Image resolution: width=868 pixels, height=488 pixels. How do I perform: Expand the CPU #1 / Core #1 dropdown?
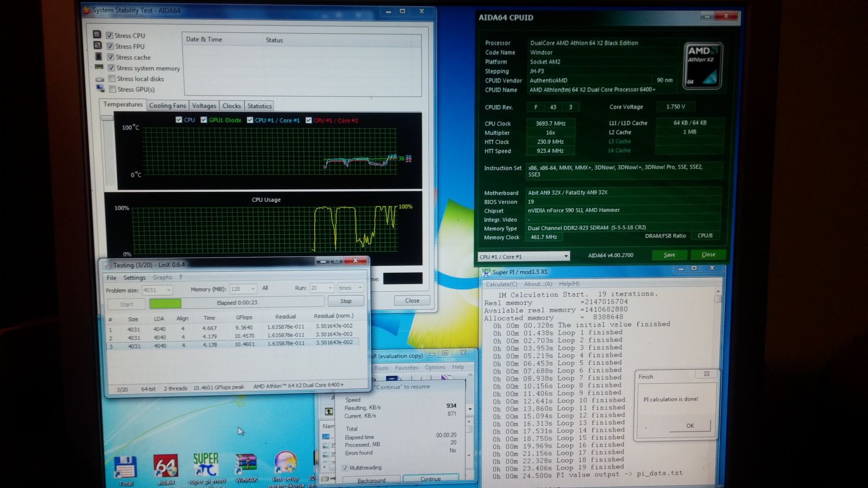coord(524,256)
